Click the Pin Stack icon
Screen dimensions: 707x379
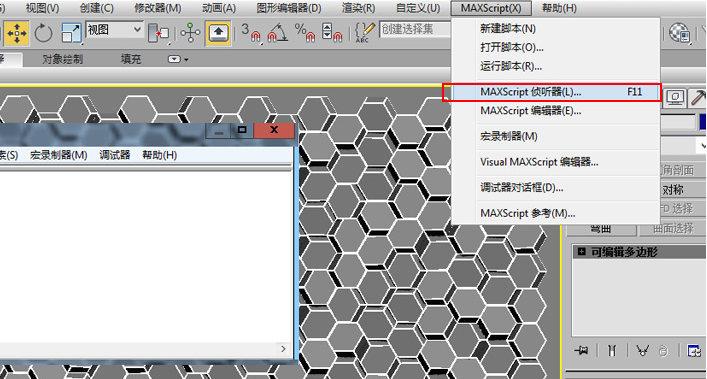(x=581, y=350)
